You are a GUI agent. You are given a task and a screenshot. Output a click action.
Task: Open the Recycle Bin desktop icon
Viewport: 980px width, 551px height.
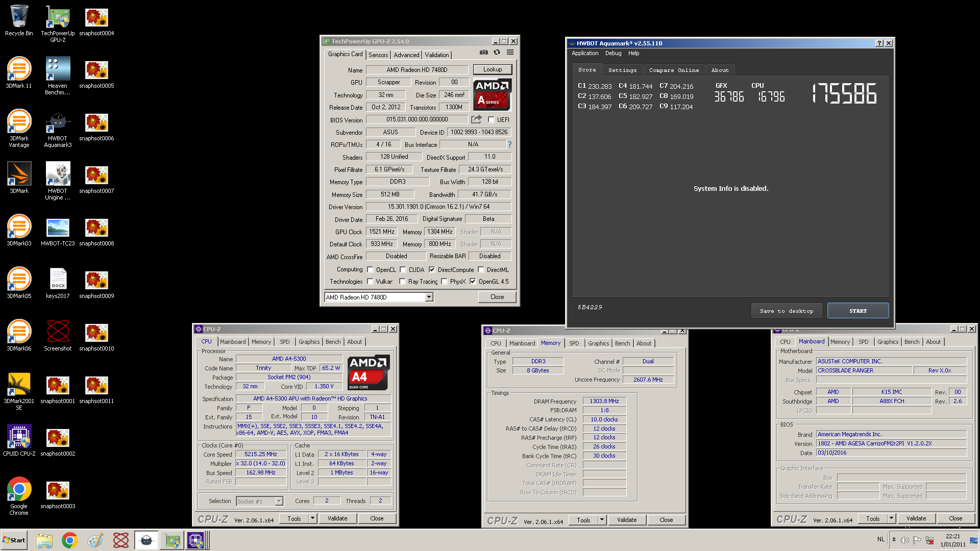(19, 20)
